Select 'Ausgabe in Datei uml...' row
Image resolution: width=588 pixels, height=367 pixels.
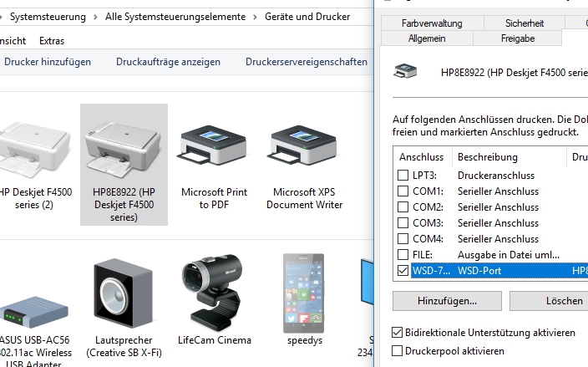509,255
